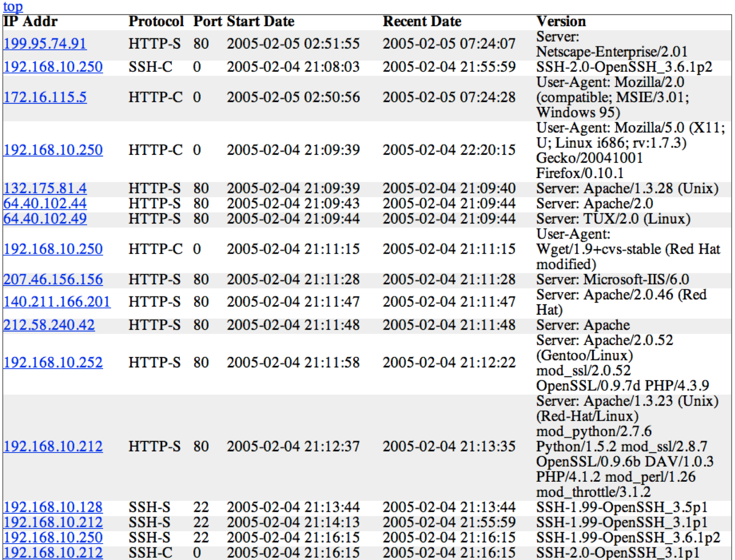Click 192.168.10.250 in the Firefox User-Agent row
Image resolution: width=735 pixels, height=560 pixels.
click(53, 150)
